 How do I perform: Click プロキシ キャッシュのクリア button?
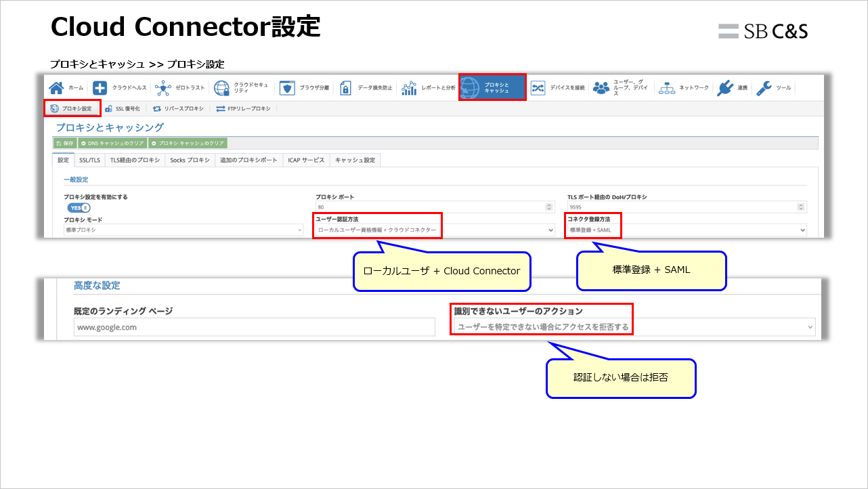[188, 144]
